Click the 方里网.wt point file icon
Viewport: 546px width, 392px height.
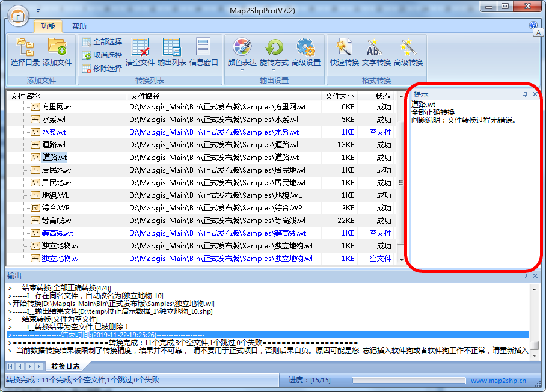tap(35, 107)
